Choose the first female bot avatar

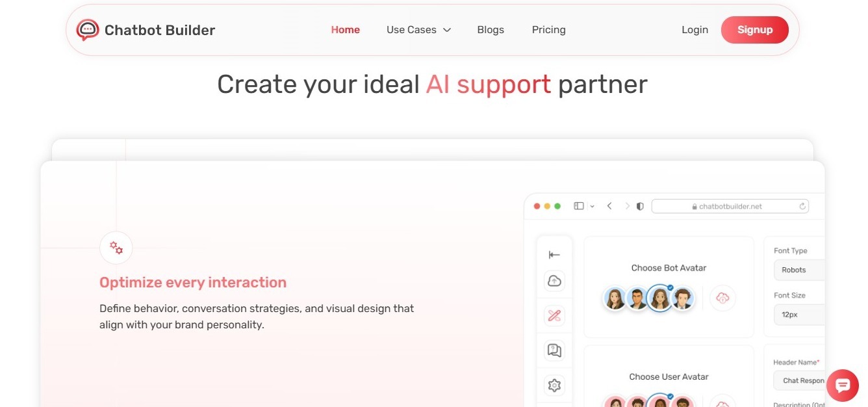click(615, 298)
